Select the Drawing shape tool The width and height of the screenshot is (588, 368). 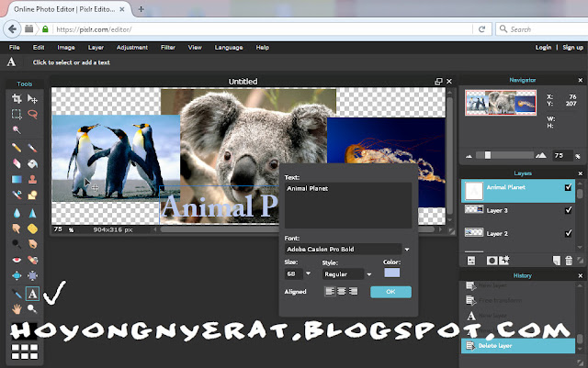point(32,195)
